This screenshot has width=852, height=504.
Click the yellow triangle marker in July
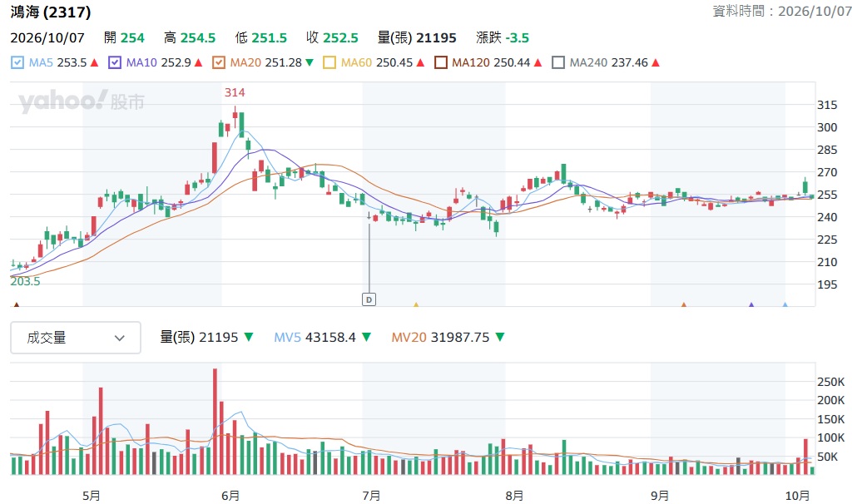coord(416,304)
